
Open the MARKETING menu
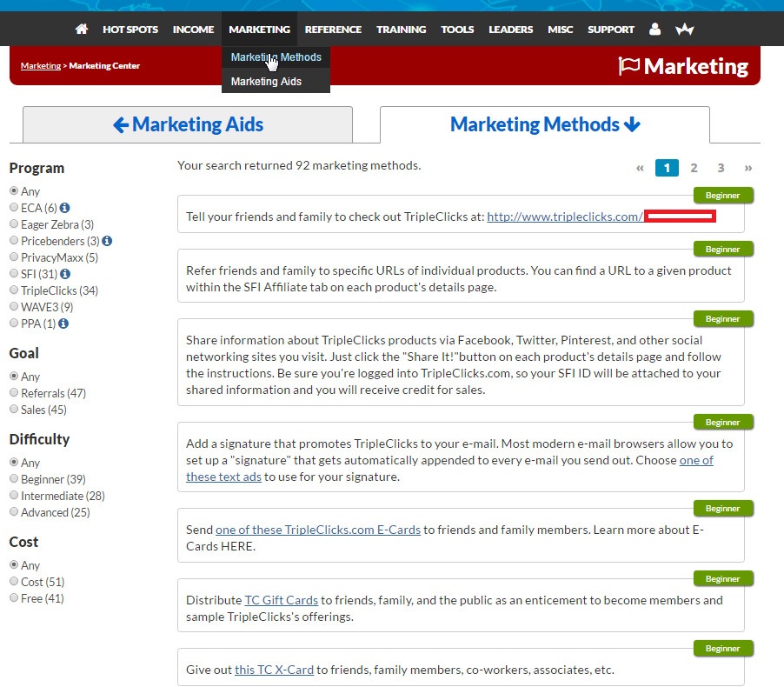point(260,30)
